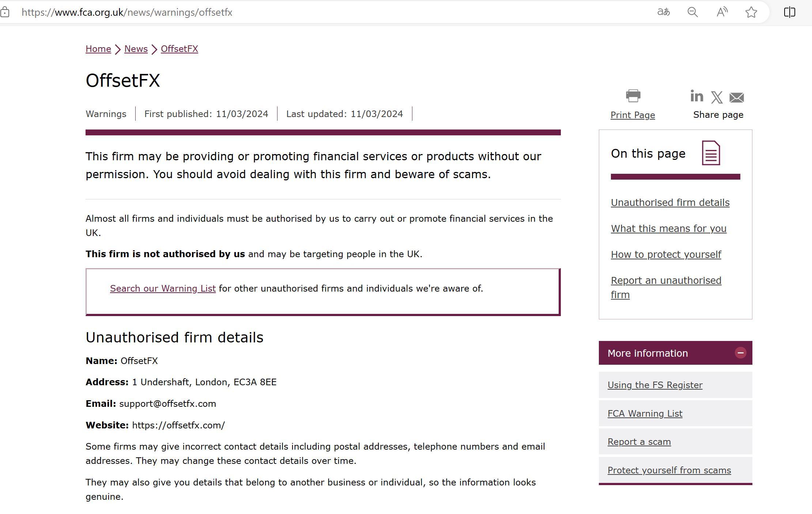
Task: Share the page on X
Action: point(717,97)
